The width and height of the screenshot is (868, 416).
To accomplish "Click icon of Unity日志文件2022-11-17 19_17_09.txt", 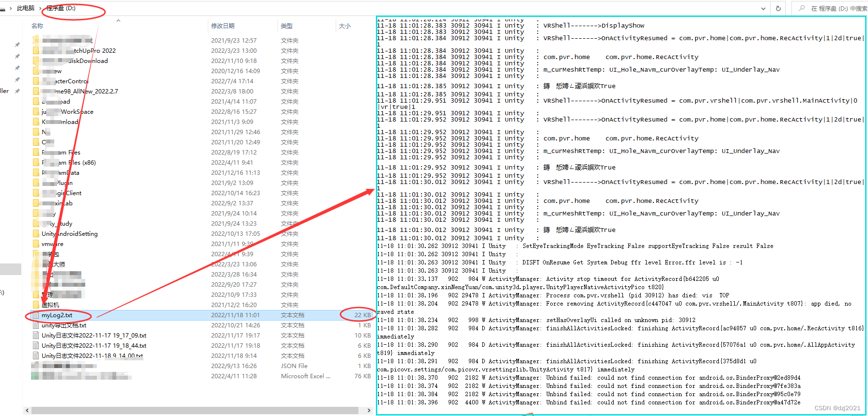I will [36, 335].
